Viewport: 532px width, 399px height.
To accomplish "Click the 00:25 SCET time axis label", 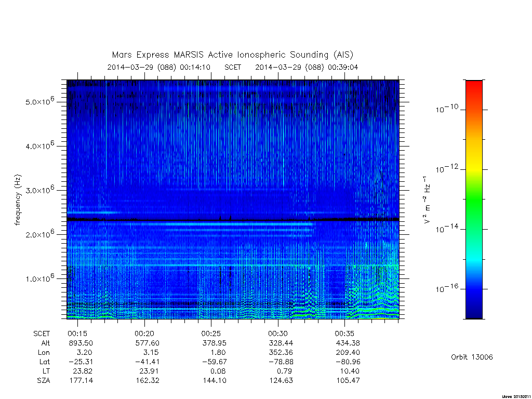I will click(x=211, y=334).
